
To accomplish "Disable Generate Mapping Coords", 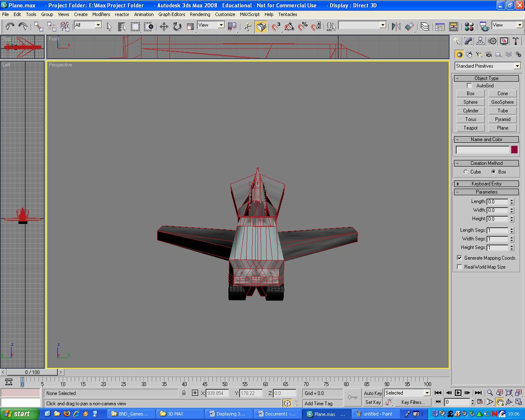I will tap(459, 258).
